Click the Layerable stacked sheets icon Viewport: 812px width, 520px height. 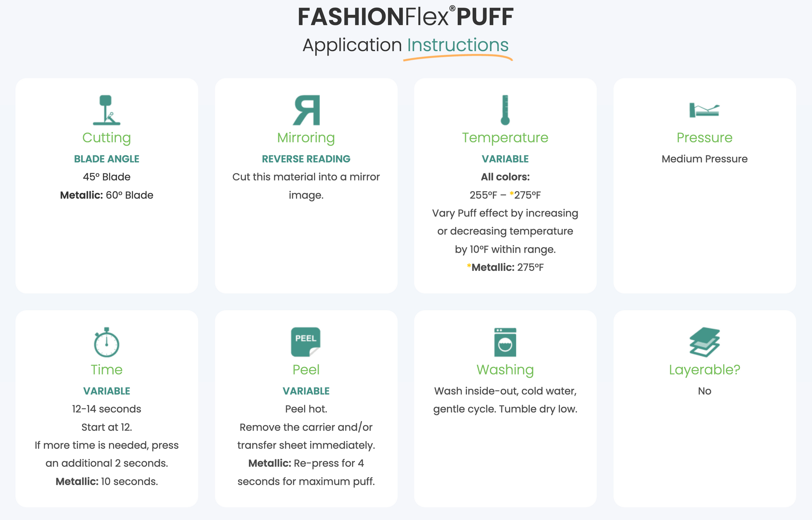705,342
